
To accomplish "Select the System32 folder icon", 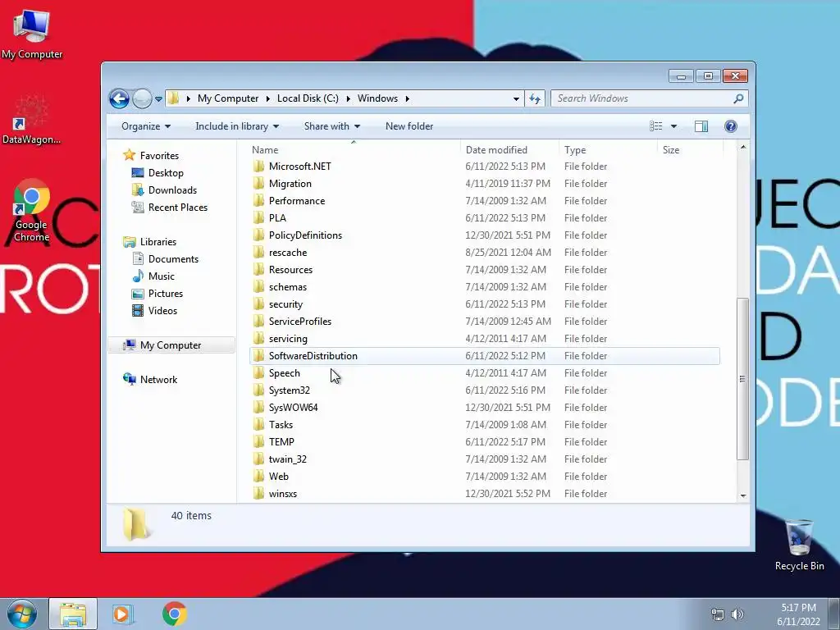I will 258,390.
